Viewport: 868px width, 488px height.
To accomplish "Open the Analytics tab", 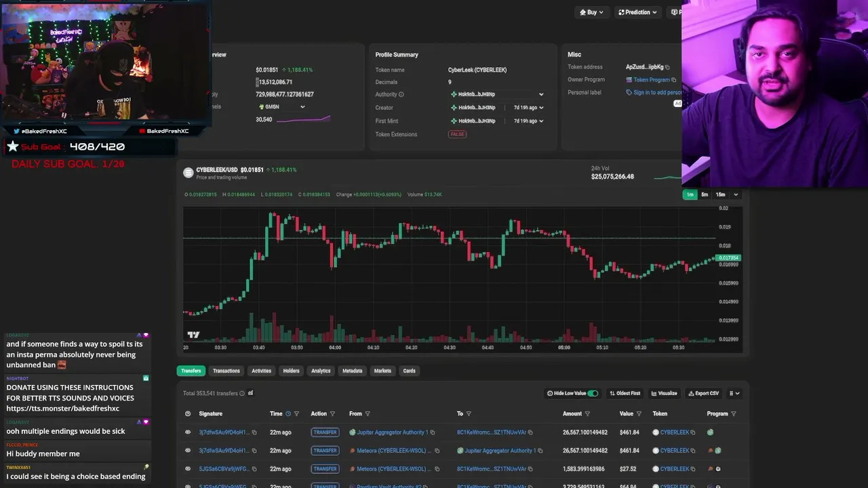I will click(x=321, y=371).
